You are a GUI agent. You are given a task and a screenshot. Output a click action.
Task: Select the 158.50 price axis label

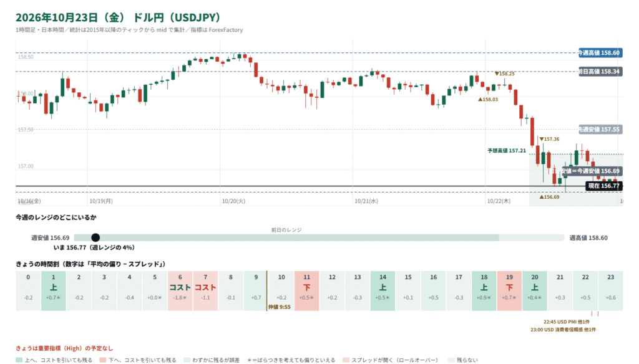pyautogui.click(x=26, y=57)
